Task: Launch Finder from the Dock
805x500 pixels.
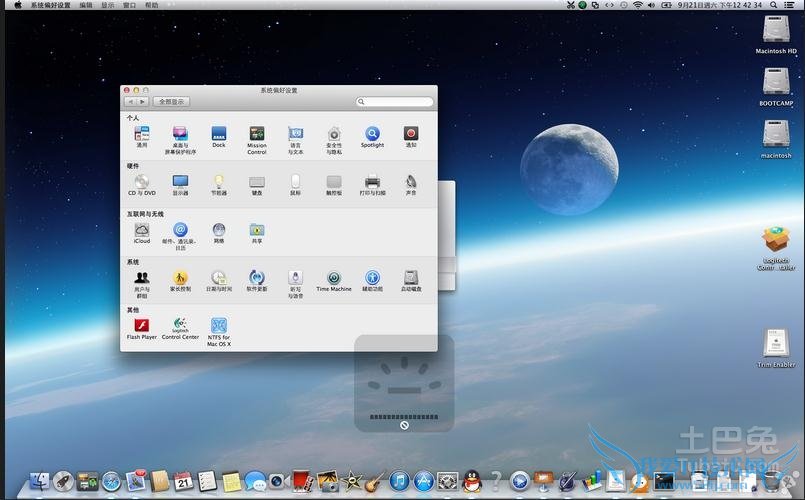Action: [x=41, y=482]
